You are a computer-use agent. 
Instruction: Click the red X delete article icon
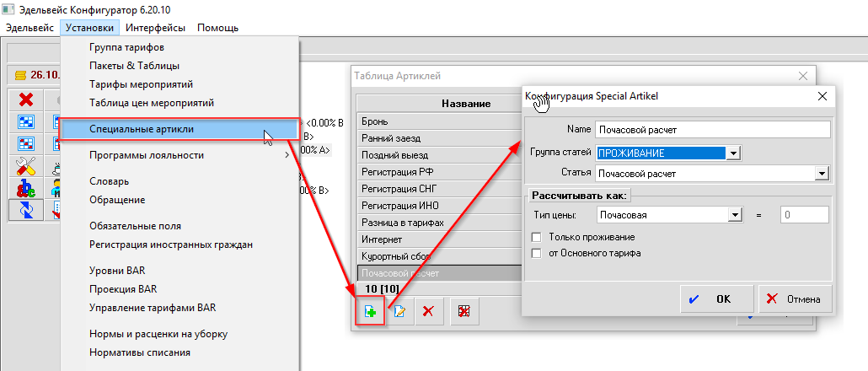(x=427, y=311)
